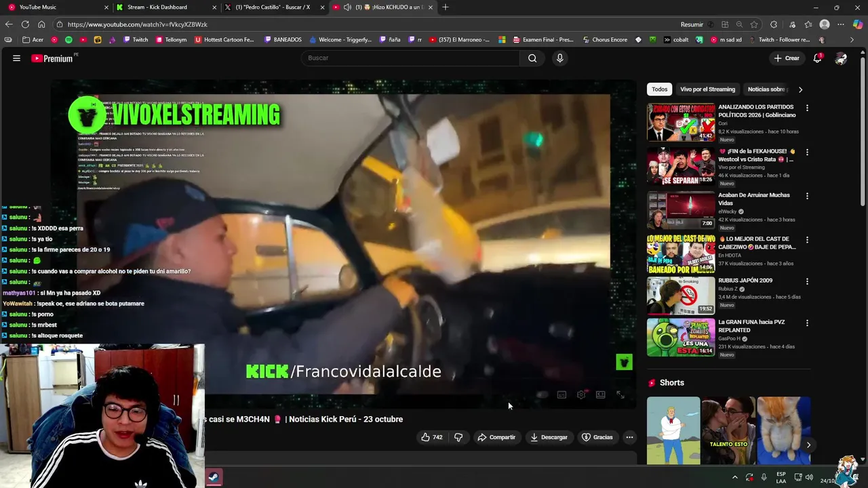Open Steam from the taskbar

click(213, 477)
